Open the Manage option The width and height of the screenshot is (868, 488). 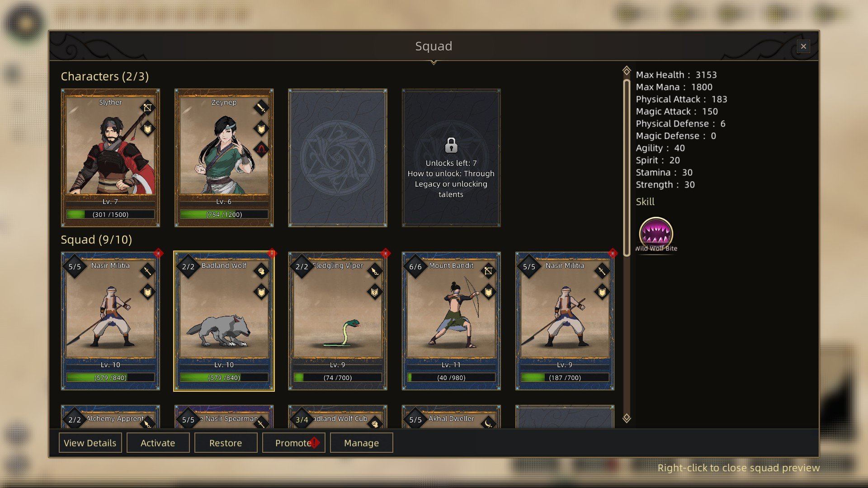point(361,443)
